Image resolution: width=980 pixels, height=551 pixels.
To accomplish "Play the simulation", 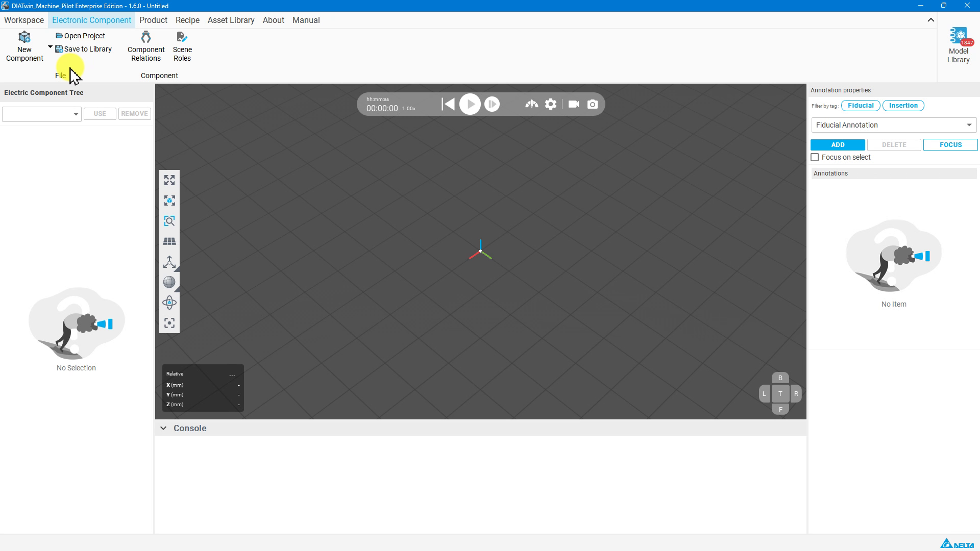I will coord(470,104).
